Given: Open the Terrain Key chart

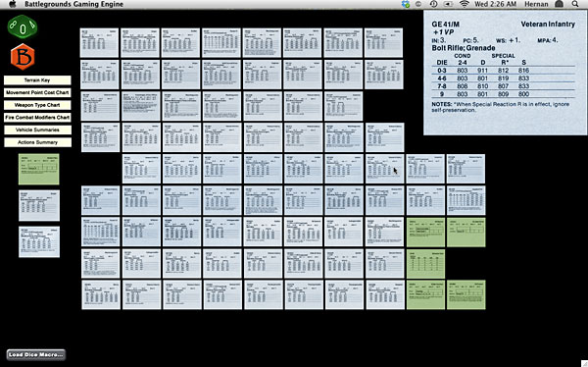Looking at the screenshot, I should pyautogui.click(x=37, y=80).
